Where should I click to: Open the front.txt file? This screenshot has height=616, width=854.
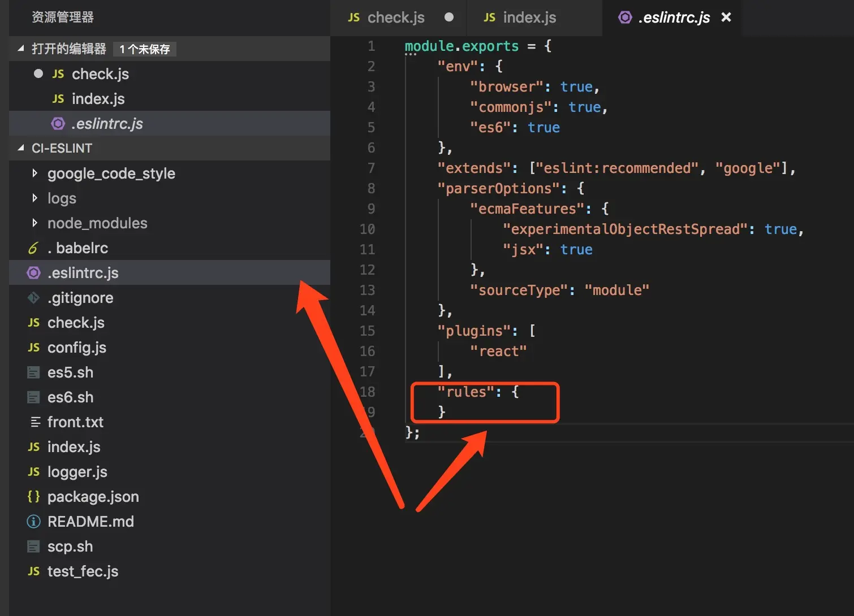(170, 422)
